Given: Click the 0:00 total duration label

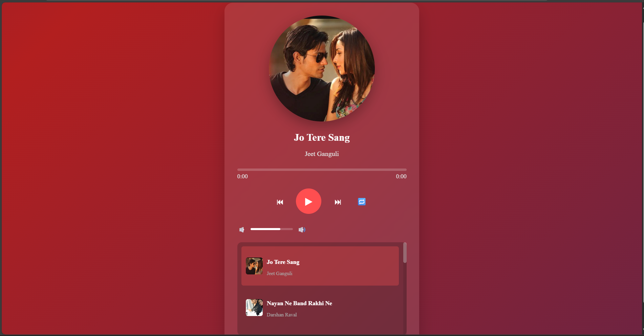Looking at the screenshot, I should point(401,176).
